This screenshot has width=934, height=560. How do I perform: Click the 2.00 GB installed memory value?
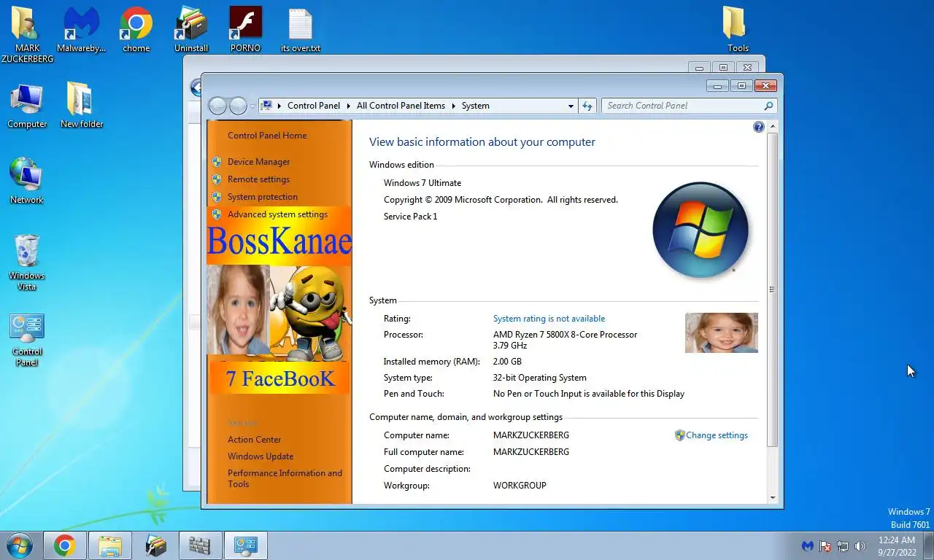pyautogui.click(x=507, y=362)
